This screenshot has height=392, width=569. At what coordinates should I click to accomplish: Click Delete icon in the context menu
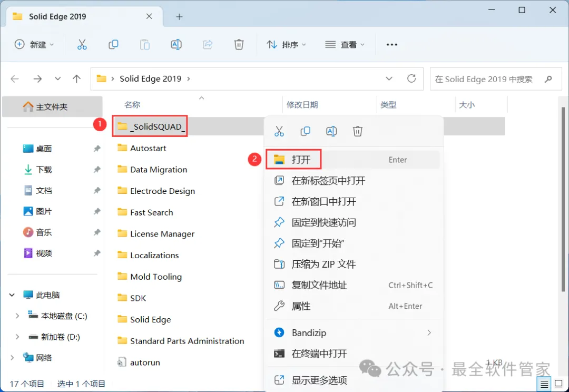coord(358,131)
